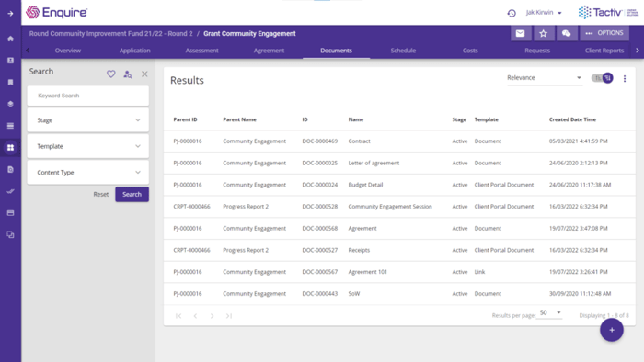
Task: Go to next results page
Action: click(x=212, y=316)
